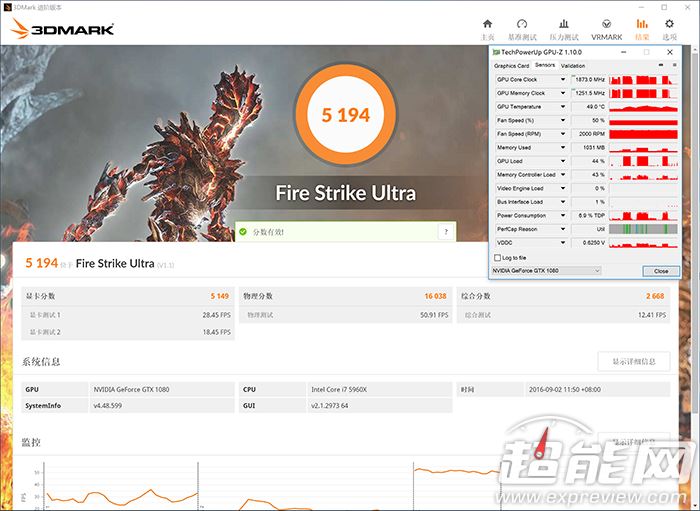Click the GPU-Z camera screenshot icon
700x511 pixels.
click(x=661, y=65)
